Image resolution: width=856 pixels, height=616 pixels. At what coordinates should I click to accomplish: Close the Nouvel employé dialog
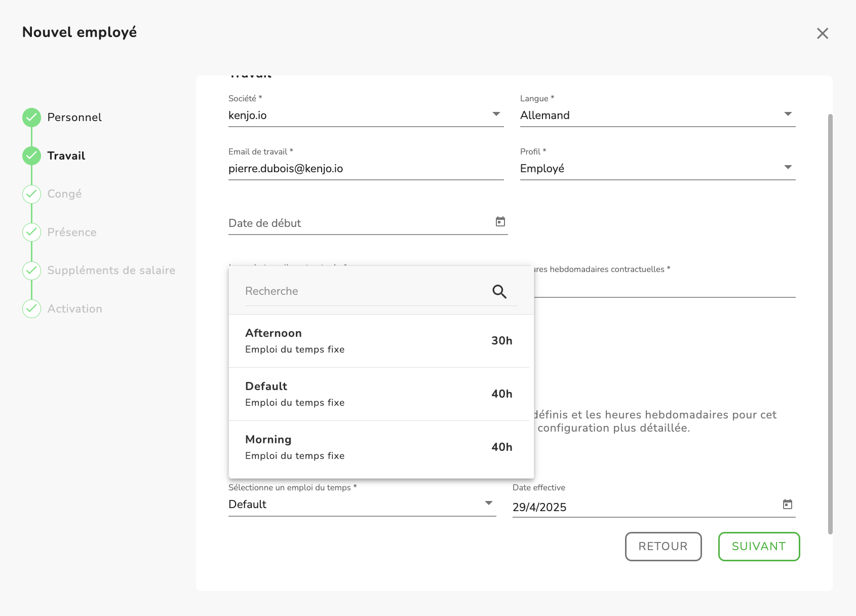click(x=823, y=33)
